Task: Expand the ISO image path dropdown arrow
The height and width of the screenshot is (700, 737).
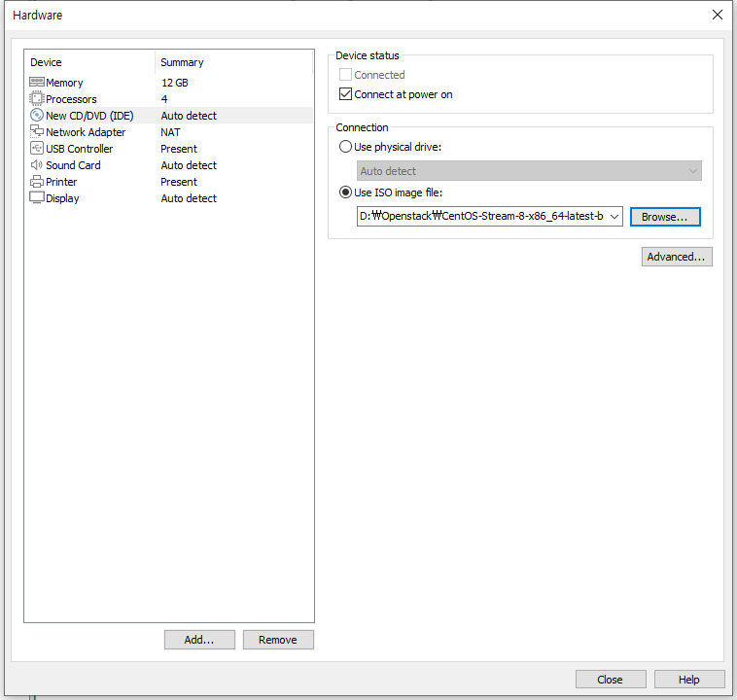Action: pos(614,216)
